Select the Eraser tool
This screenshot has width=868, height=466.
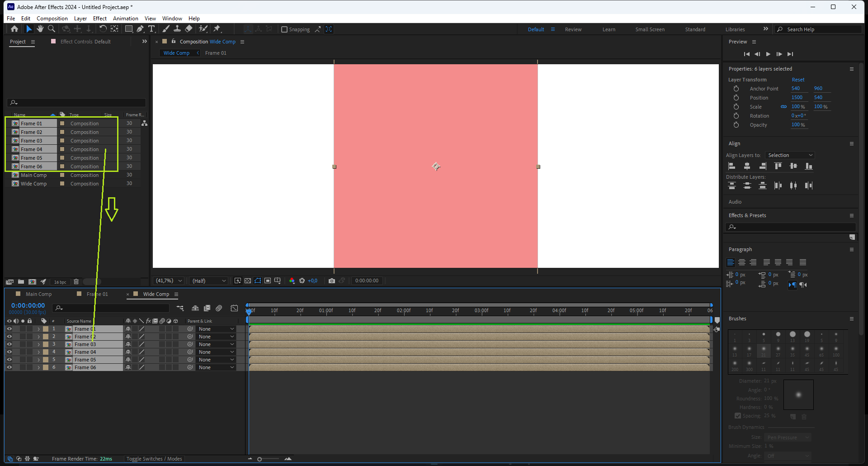pyautogui.click(x=189, y=29)
